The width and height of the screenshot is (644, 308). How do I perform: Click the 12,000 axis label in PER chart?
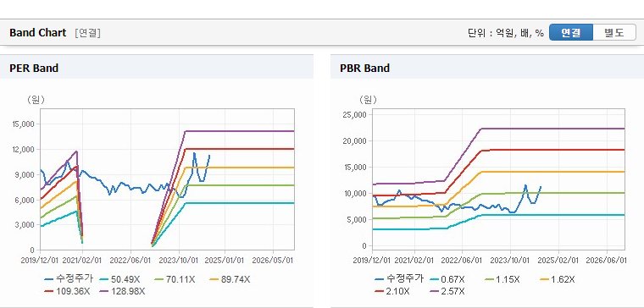tap(25, 149)
